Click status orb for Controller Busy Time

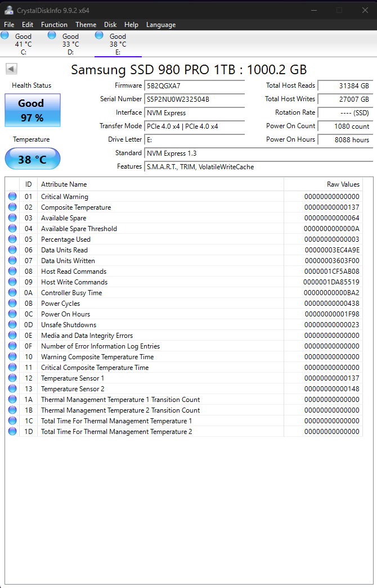coord(12,292)
